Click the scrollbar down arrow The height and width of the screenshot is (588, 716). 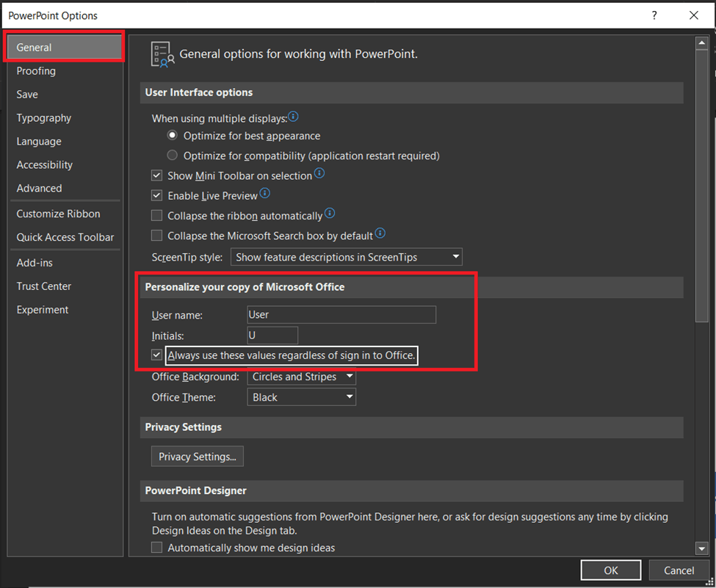click(x=701, y=548)
